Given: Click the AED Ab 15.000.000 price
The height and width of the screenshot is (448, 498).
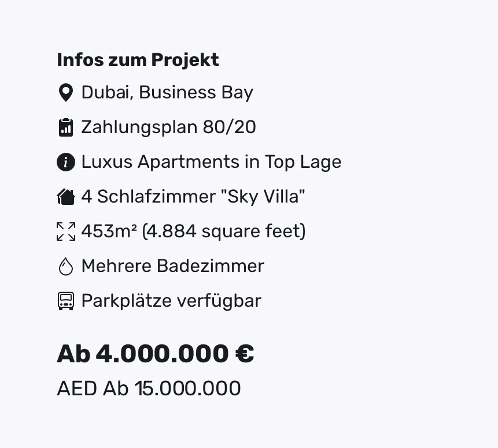Looking at the screenshot, I should (149, 388).
